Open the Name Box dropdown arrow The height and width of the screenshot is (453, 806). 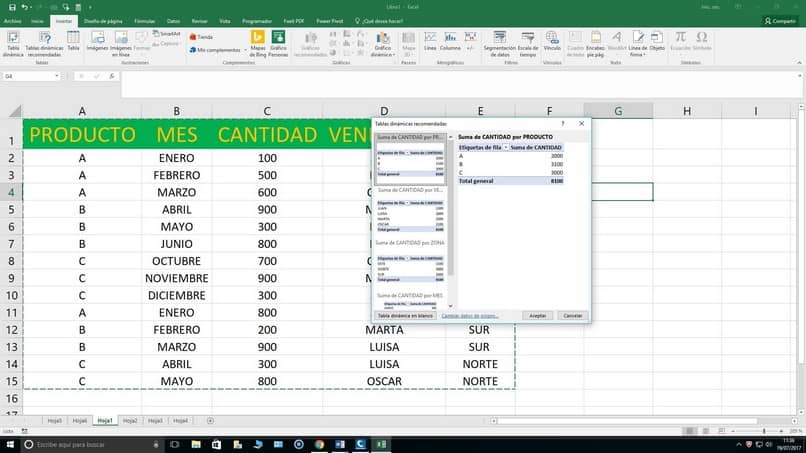coord(57,76)
